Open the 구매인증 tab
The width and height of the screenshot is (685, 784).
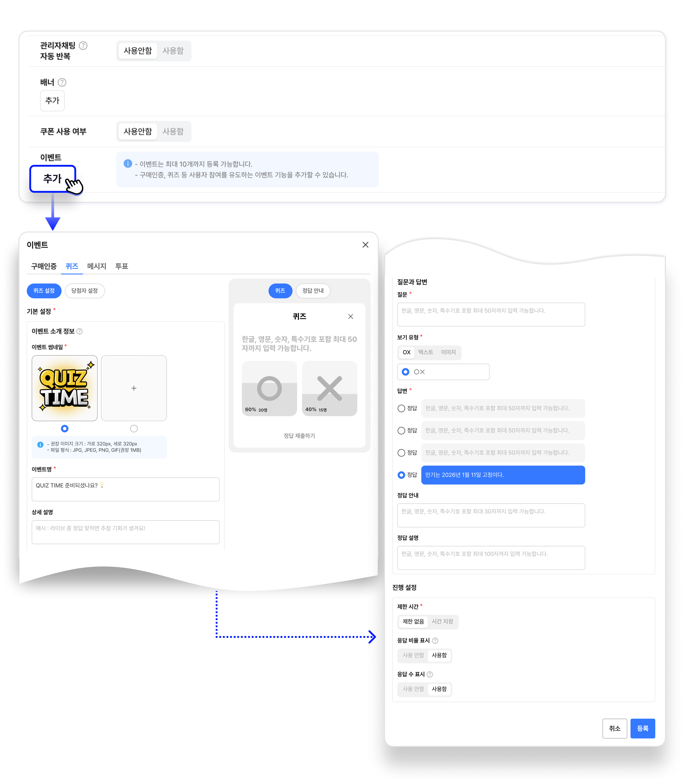pyautogui.click(x=44, y=266)
